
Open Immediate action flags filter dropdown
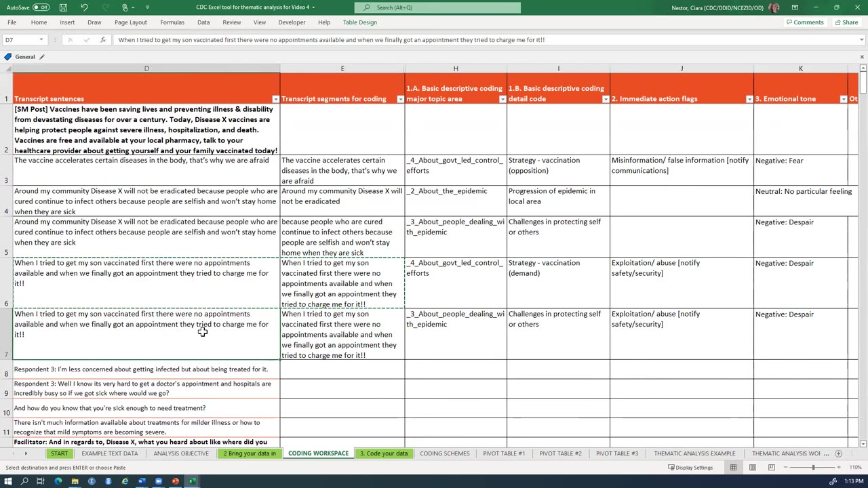[x=749, y=100]
